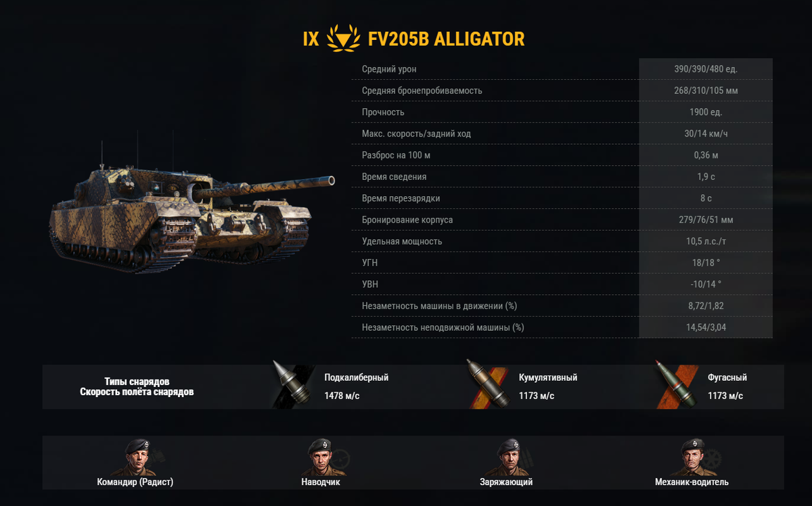The height and width of the screenshot is (506, 812).
Task: Click the tier IX label
Action: point(311,39)
